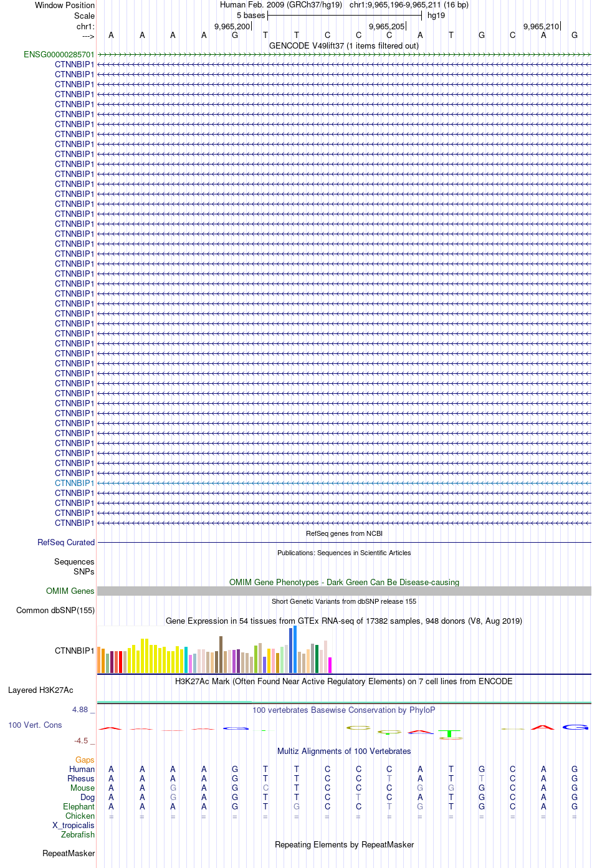Click the 9,965,200 ruler coordinate
This screenshot has height=868, width=592.
pos(232,27)
